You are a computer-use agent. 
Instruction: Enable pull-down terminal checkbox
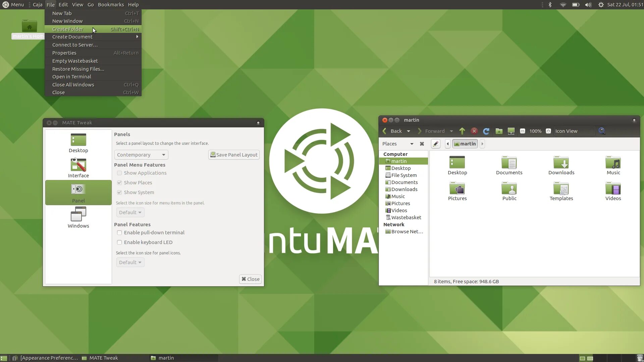[x=119, y=233]
